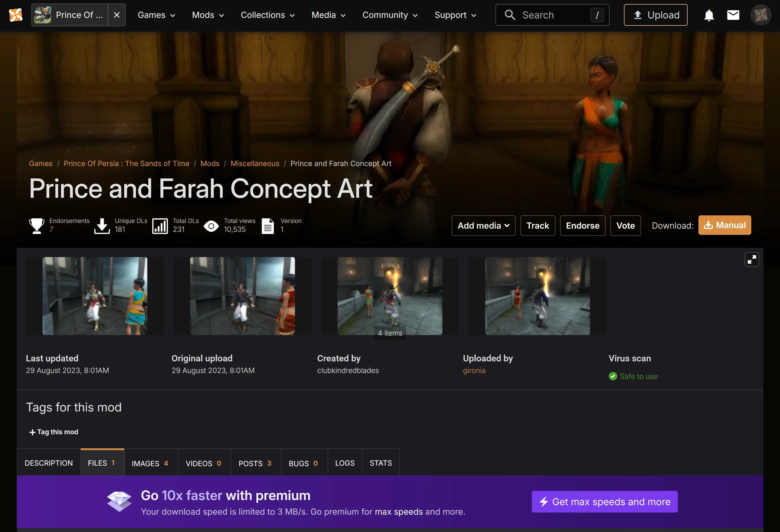Screen dimensions: 780x532
Task: Open the fourth gallery thumbnail
Action: coord(537,296)
